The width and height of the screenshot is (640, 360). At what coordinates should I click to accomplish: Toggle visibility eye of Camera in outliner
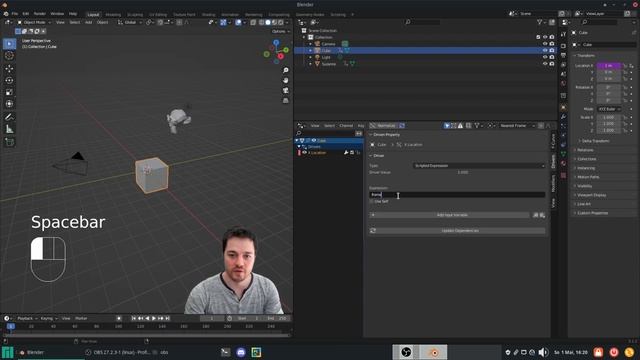pos(545,44)
